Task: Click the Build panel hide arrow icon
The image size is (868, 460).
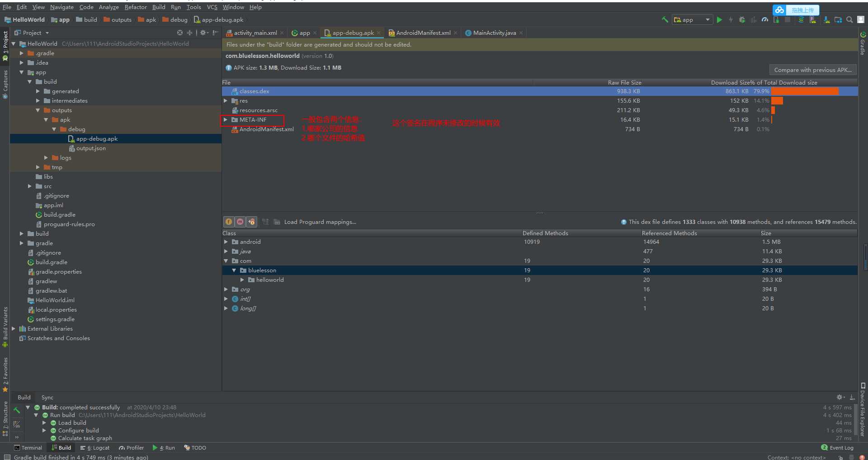Action: (x=852, y=397)
